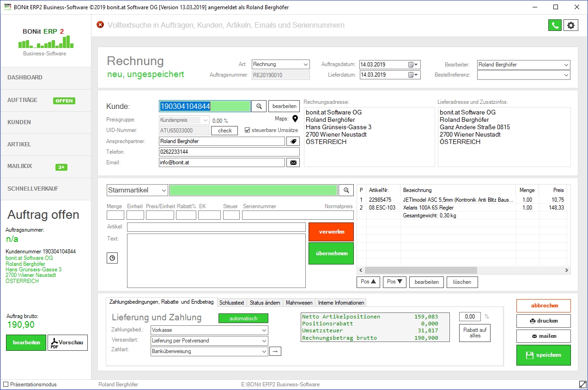Image resolution: width=588 pixels, height=390 pixels.
Task: Click UID check button
Action: click(x=224, y=131)
